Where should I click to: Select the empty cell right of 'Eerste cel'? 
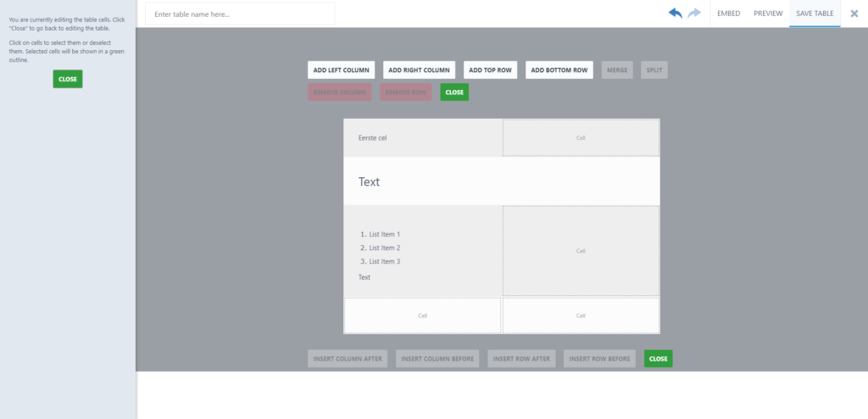point(581,138)
